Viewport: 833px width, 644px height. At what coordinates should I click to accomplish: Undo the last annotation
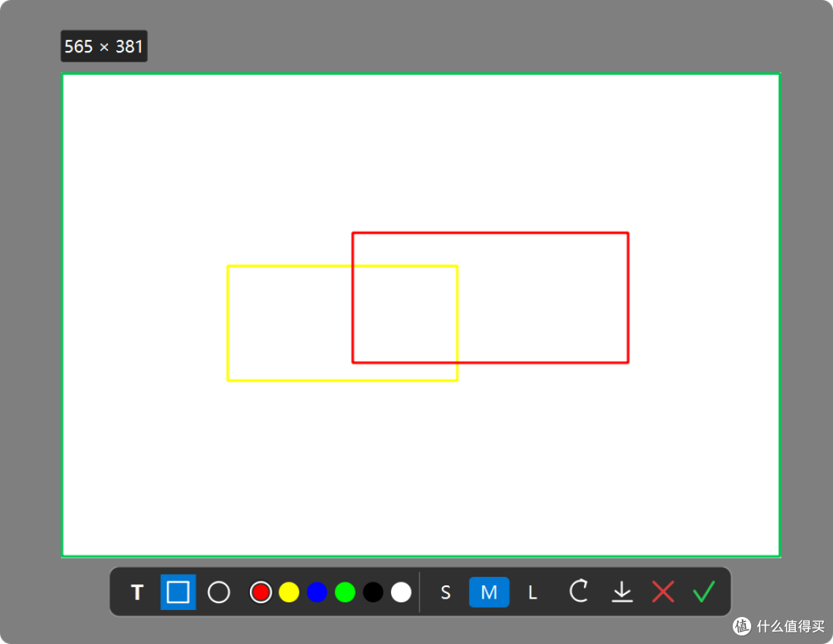(x=579, y=591)
